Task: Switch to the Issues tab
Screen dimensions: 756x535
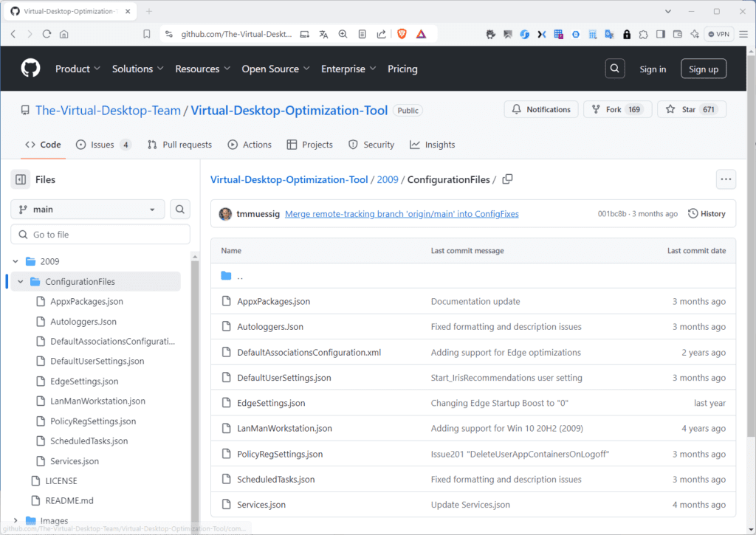Action: click(103, 145)
